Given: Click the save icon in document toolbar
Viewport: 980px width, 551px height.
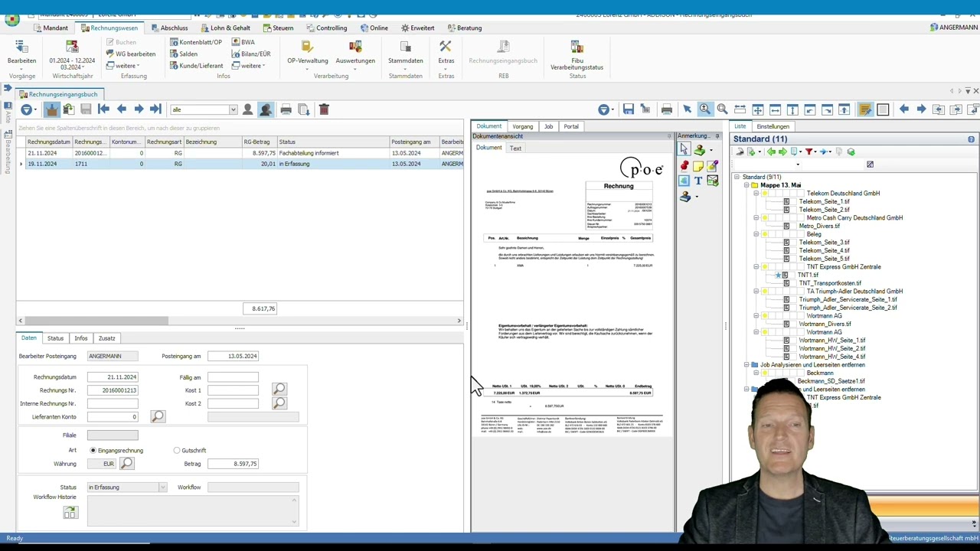Looking at the screenshot, I should (x=628, y=109).
